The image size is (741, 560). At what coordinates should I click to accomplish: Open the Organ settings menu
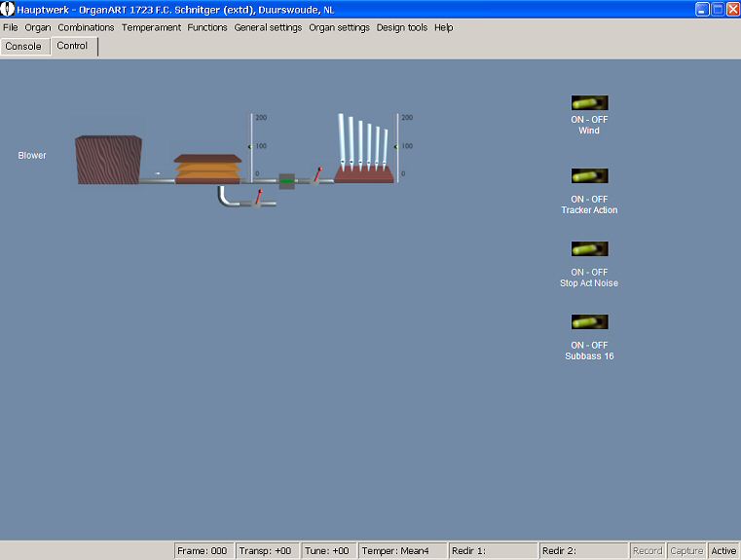[x=339, y=27]
